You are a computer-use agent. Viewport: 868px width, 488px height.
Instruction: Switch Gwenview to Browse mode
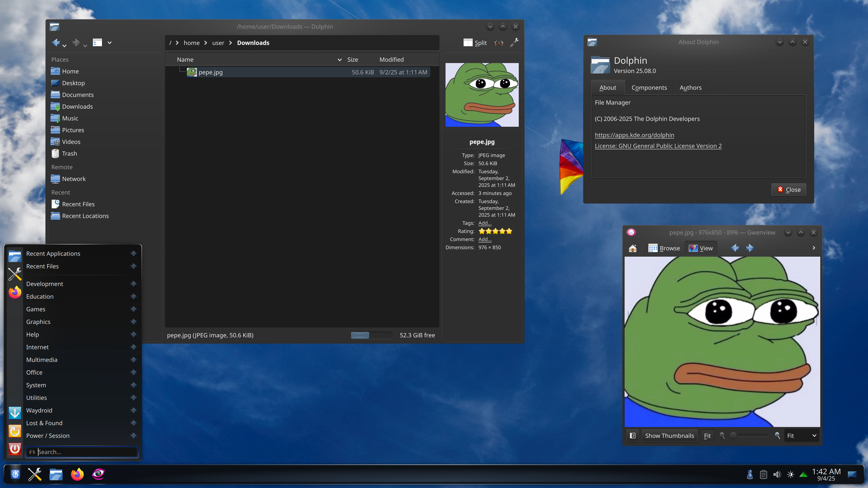coord(664,248)
